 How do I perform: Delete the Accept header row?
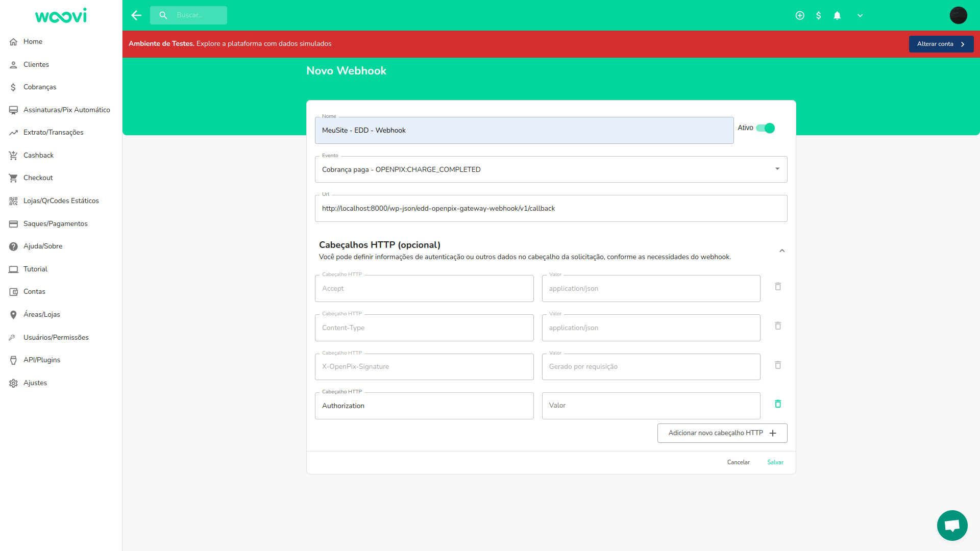pos(778,287)
